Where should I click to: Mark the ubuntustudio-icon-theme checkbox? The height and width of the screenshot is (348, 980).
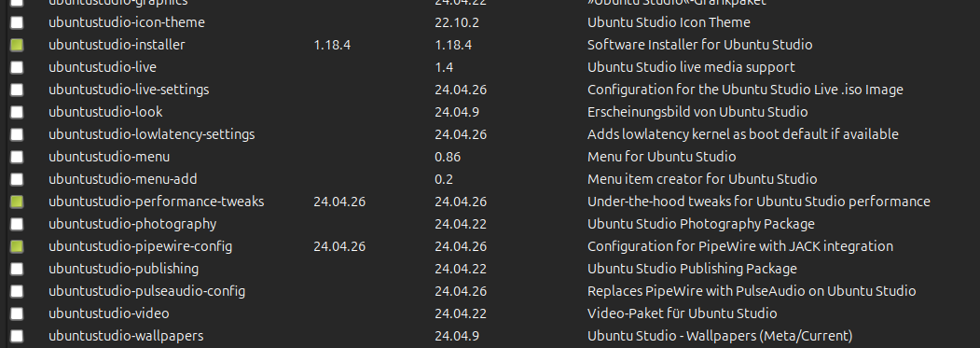(x=17, y=22)
